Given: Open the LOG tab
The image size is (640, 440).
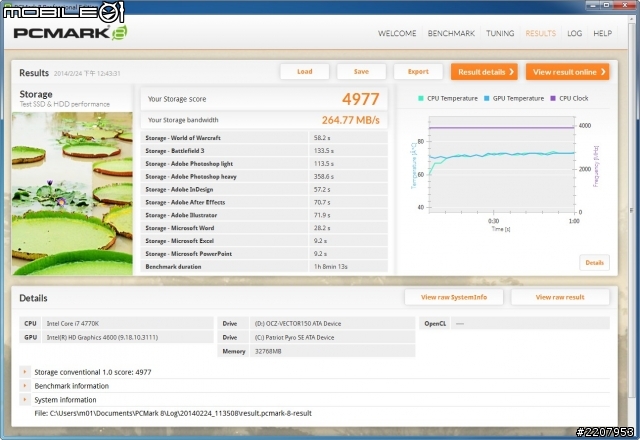Looking at the screenshot, I should click(x=574, y=33).
